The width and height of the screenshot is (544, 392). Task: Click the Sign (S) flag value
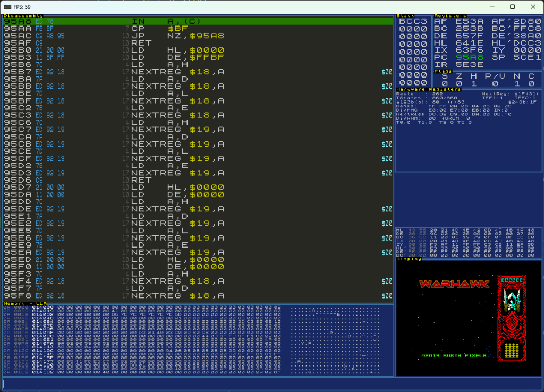click(x=444, y=83)
